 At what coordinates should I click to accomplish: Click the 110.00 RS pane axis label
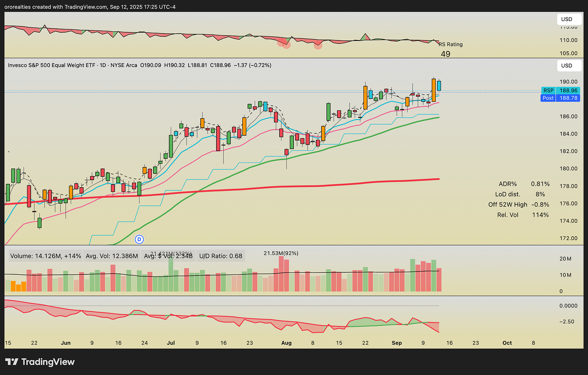[568, 40]
